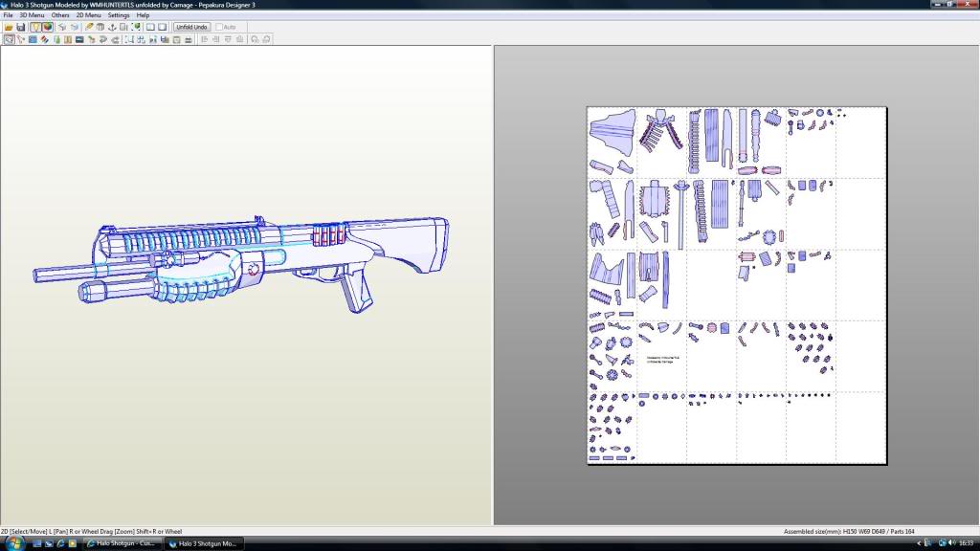This screenshot has width=980, height=551.
Task: Open the Others menu
Action: click(x=60, y=15)
